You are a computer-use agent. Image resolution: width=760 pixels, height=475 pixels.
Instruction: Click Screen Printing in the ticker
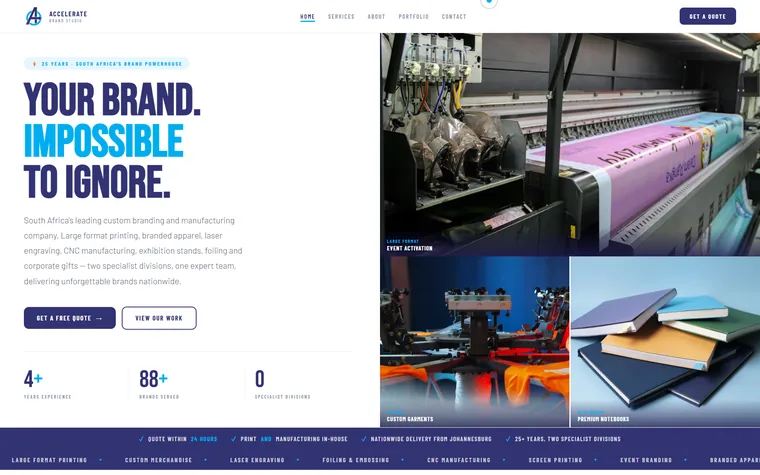[x=555, y=460]
